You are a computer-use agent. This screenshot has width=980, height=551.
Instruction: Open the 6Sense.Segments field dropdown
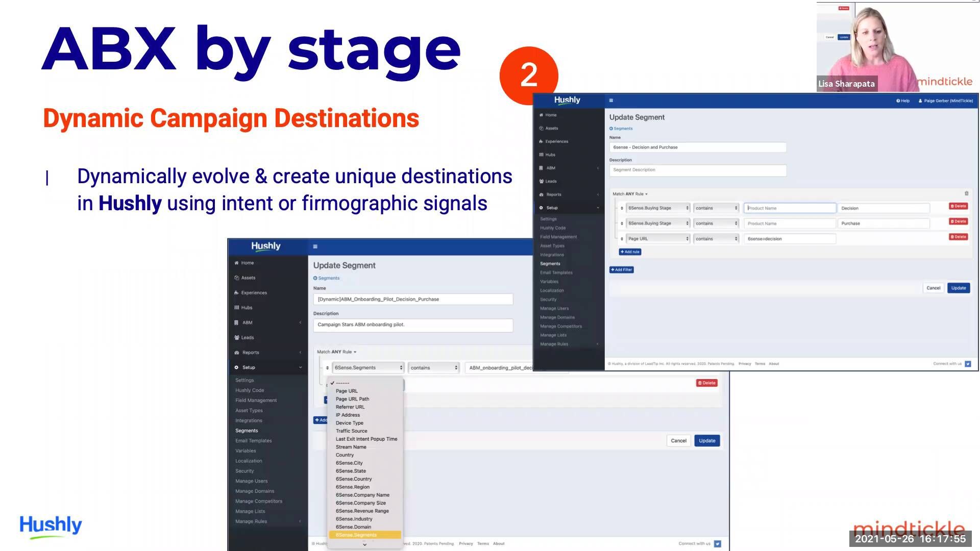click(367, 368)
